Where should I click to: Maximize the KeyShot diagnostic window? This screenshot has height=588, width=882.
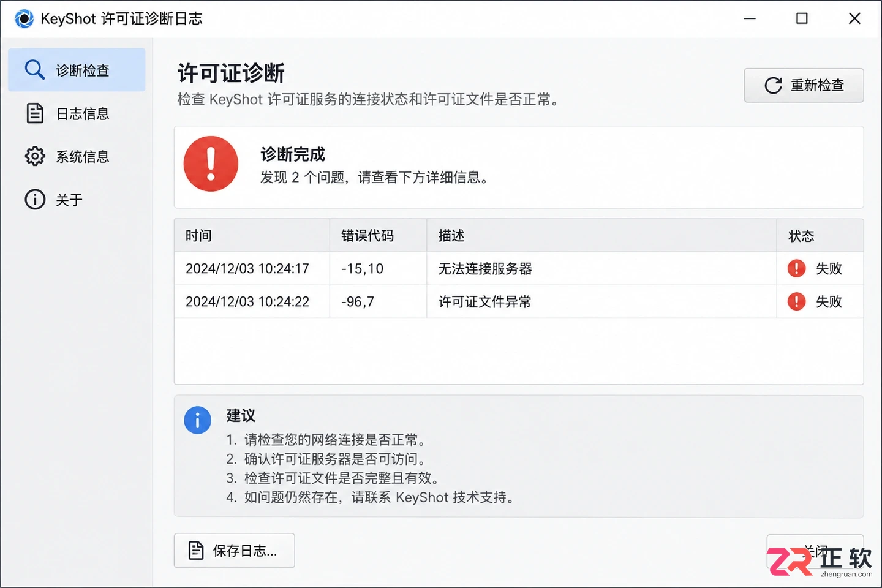click(802, 18)
